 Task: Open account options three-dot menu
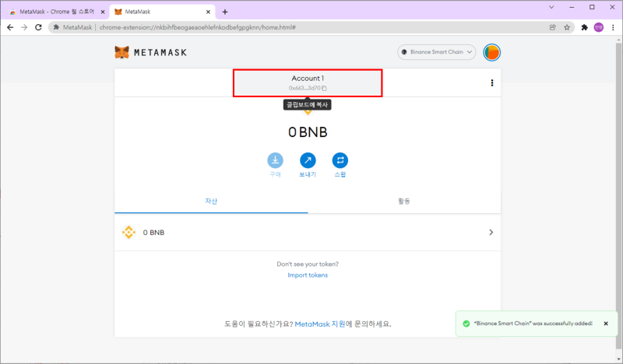(492, 82)
